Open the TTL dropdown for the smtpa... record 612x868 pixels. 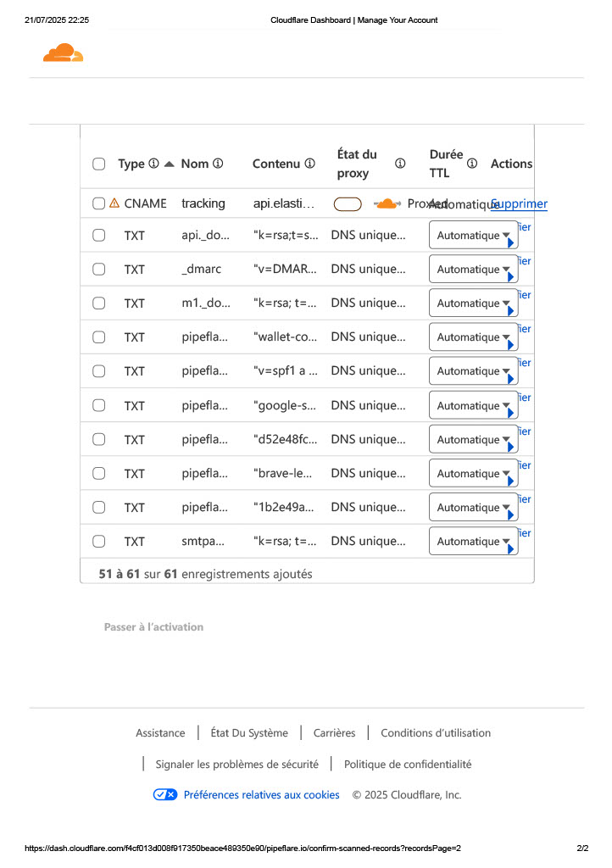[473, 542]
